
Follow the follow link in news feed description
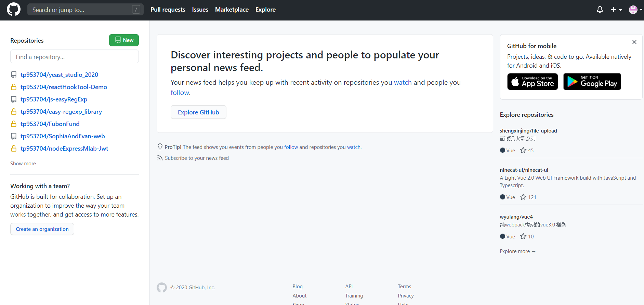coord(180,93)
